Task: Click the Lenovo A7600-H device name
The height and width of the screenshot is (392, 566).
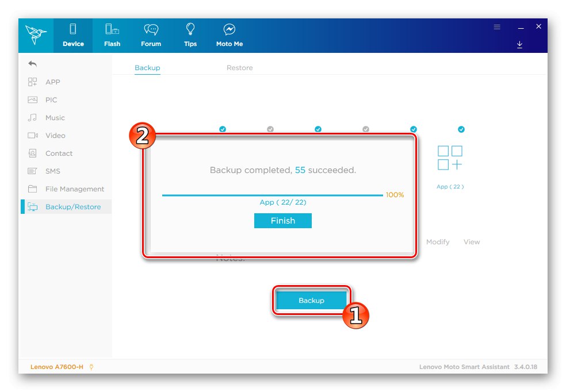Action: tap(57, 367)
